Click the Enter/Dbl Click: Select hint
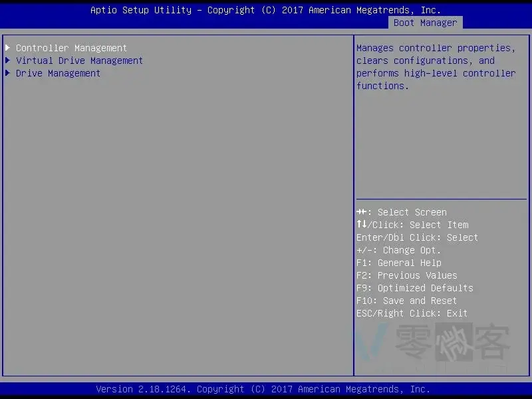 click(x=417, y=237)
